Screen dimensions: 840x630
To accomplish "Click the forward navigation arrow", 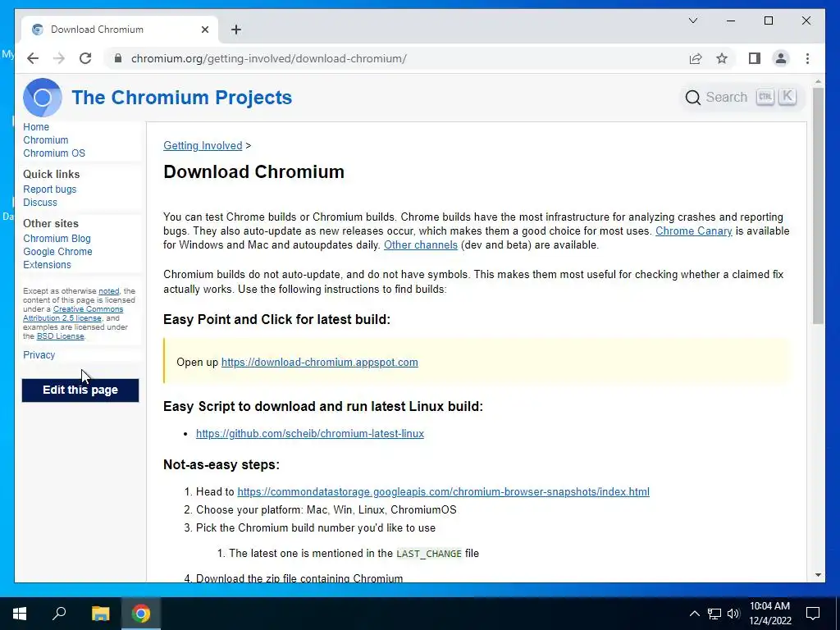I will 59,58.
